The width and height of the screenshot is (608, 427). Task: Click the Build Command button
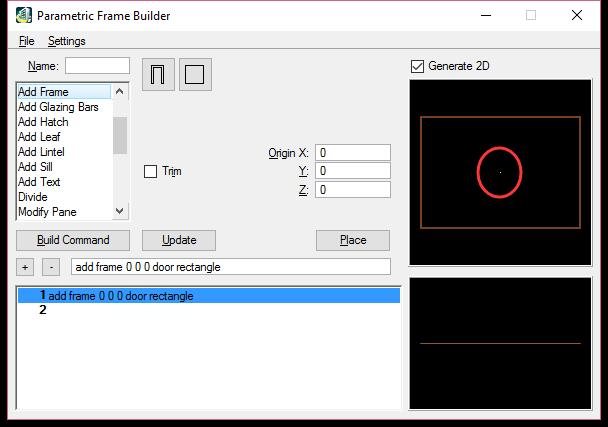(73, 240)
